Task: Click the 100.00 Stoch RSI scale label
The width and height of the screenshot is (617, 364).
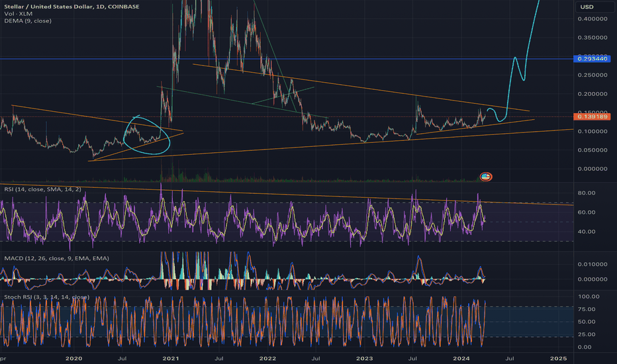Action: tap(589, 296)
